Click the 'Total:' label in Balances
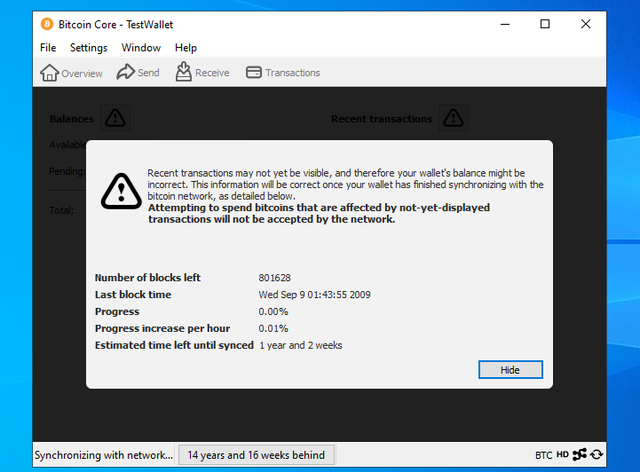The width and height of the screenshot is (640, 472). 62,210
